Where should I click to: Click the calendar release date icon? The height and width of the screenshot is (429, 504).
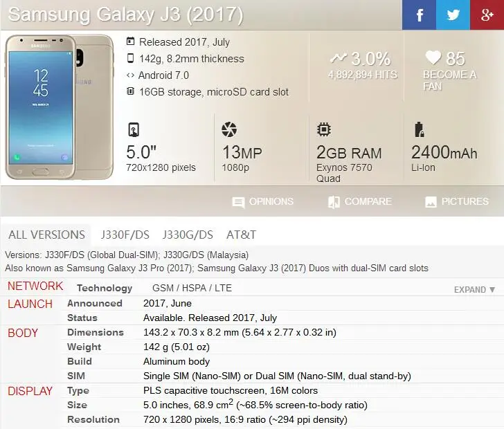130,42
